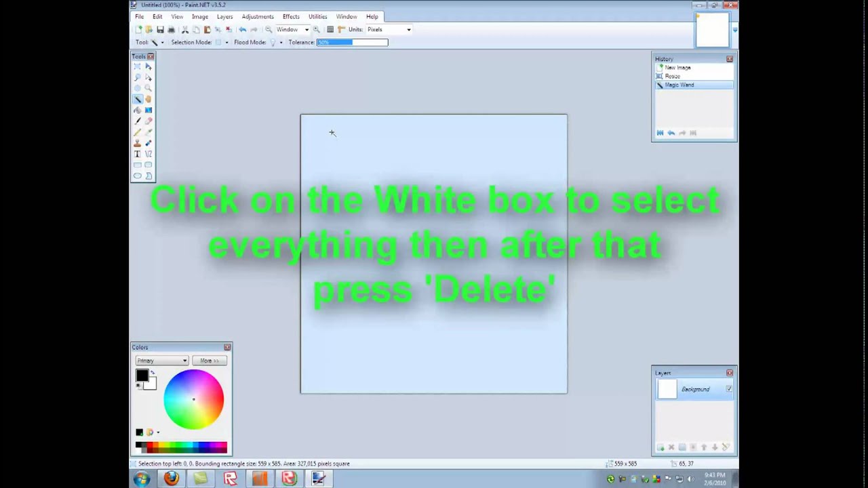The image size is (868, 488).
Task: Click the More >> button in Colors panel
Action: click(208, 360)
